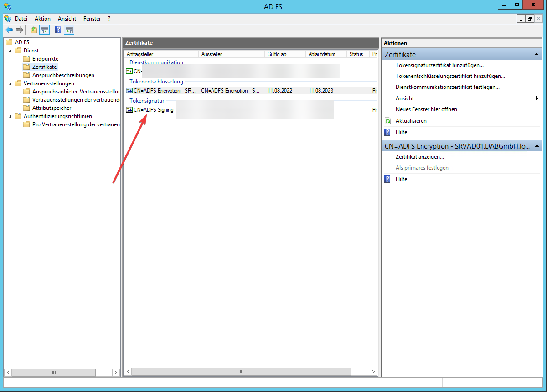
Task: Click the Aktualisieren refresh icon
Action: tap(387, 120)
